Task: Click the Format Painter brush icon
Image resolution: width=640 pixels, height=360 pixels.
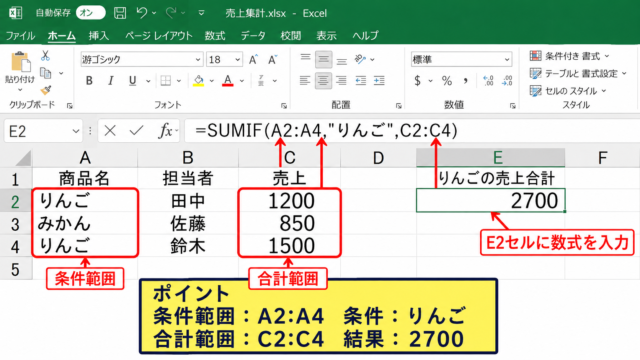Action: click(x=46, y=90)
